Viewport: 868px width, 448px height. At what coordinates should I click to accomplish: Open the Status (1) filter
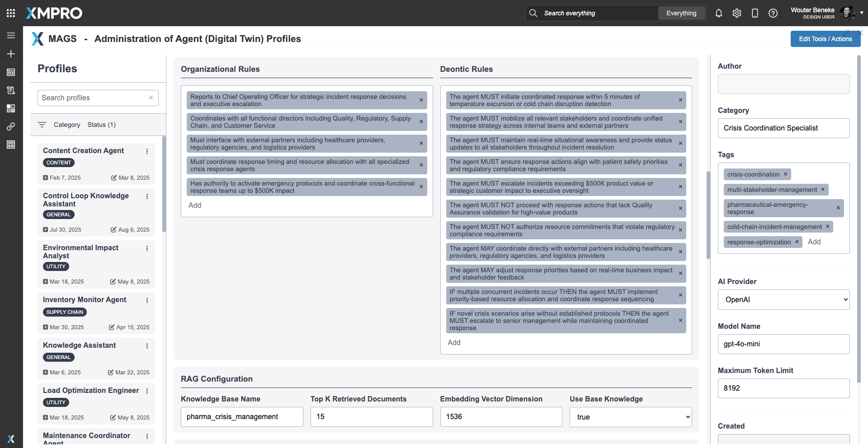tap(101, 125)
